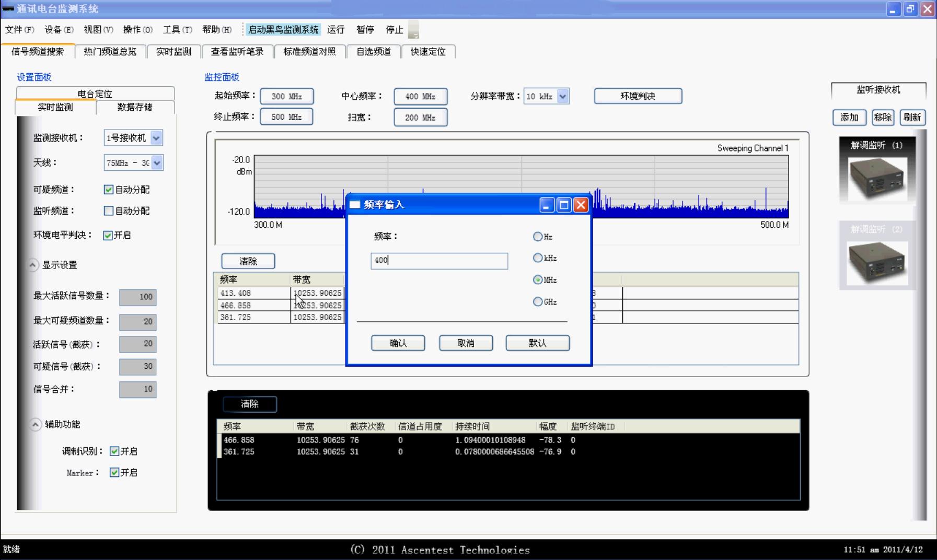
Task: Toggle 可疑频道 自动分配 checkbox
Action: pos(109,190)
